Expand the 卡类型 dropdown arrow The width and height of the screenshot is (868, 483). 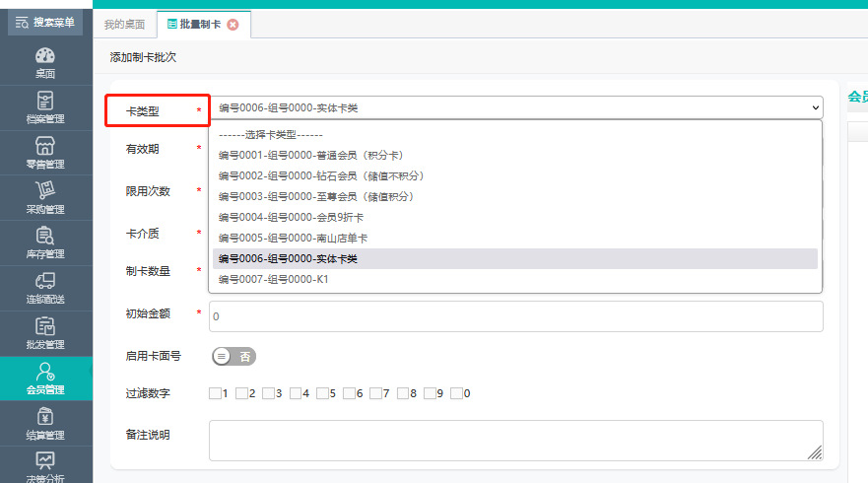pos(816,107)
